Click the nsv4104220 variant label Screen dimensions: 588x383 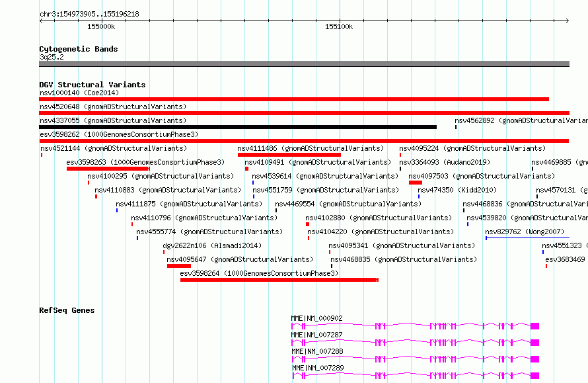point(381,232)
